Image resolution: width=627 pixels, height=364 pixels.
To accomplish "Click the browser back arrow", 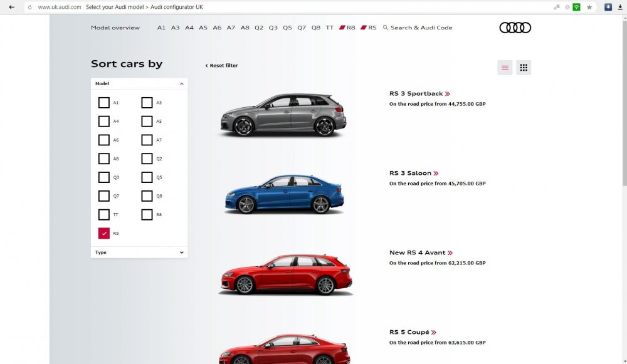I will [x=11, y=7].
